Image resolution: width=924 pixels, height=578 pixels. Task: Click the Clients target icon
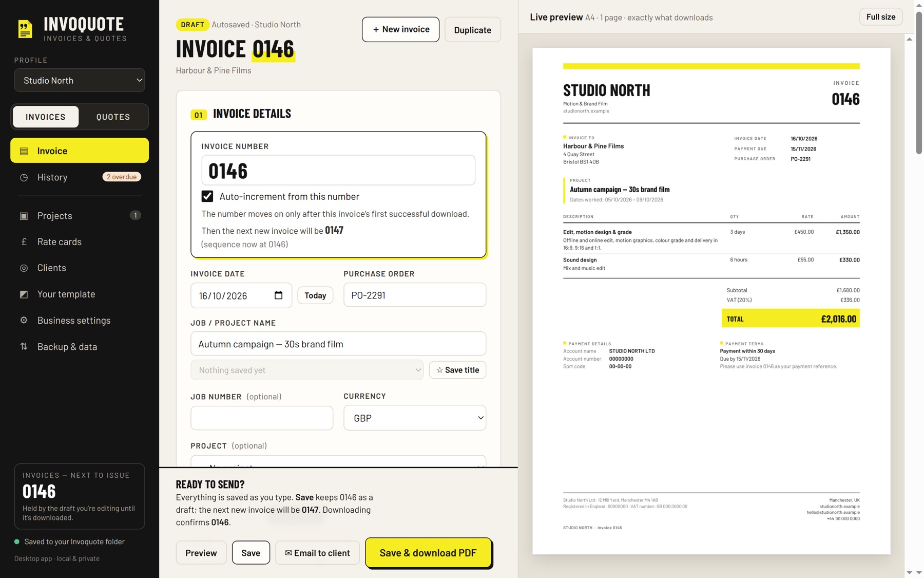click(24, 268)
